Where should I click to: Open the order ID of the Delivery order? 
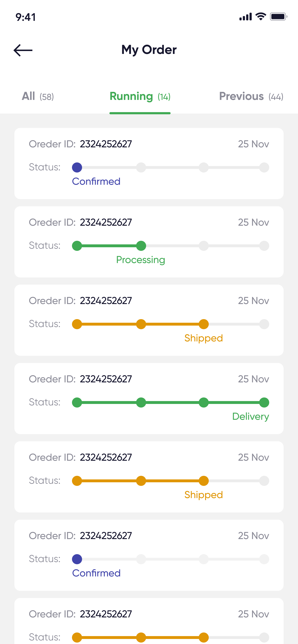click(106, 379)
